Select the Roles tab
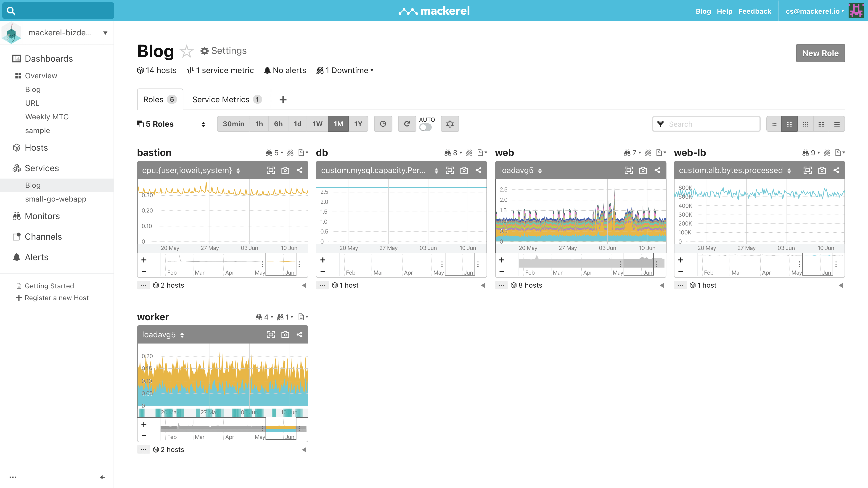This screenshot has width=868, height=488. point(159,100)
